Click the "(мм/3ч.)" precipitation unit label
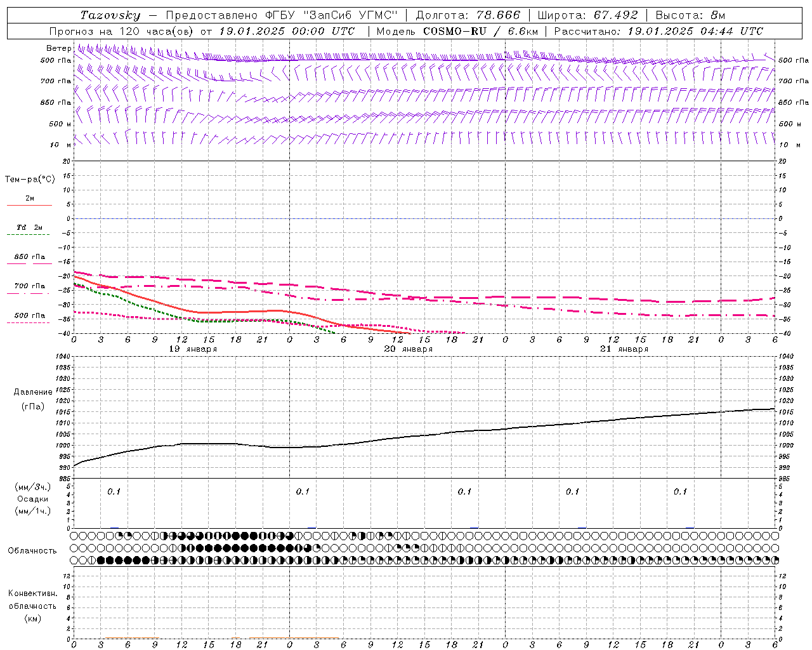 (x=33, y=487)
